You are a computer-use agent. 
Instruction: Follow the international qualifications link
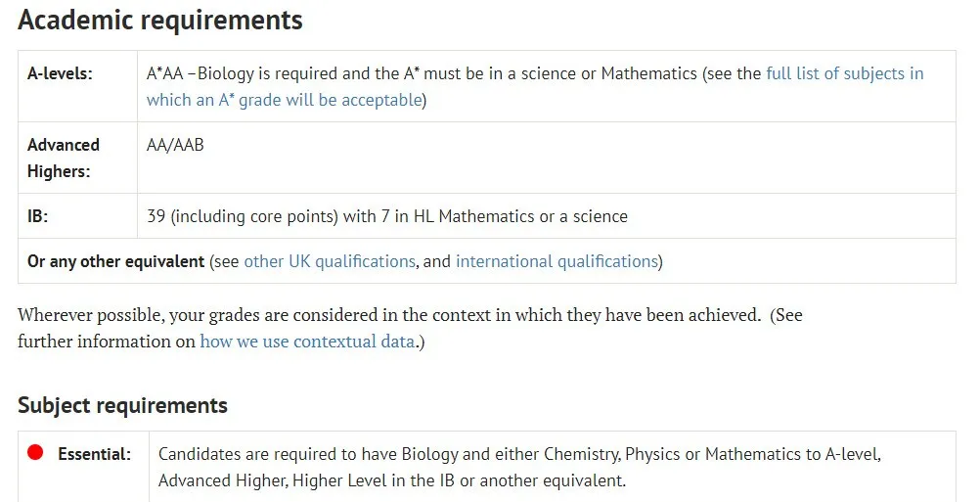[557, 261]
